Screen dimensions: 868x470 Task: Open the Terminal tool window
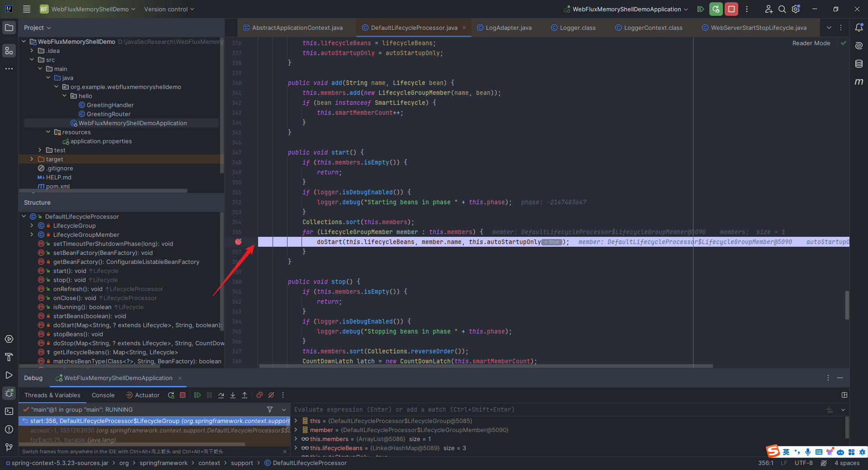pyautogui.click(x=9, y=411)
